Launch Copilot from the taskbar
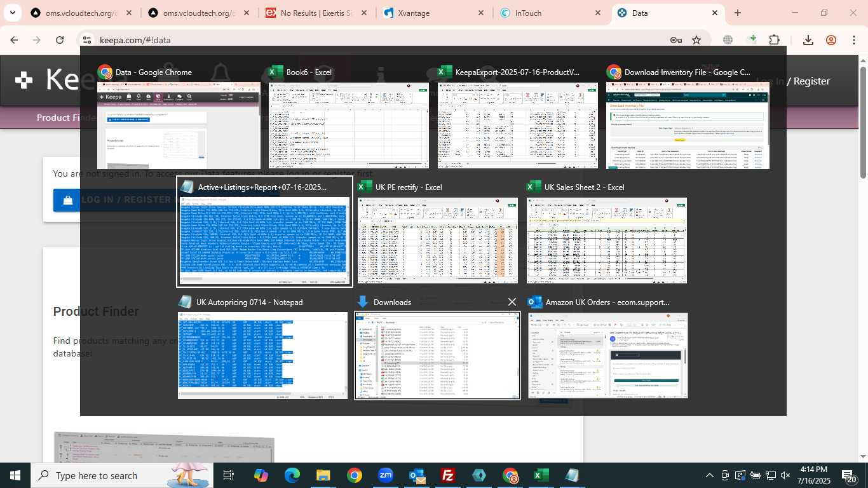 point(261,475)
